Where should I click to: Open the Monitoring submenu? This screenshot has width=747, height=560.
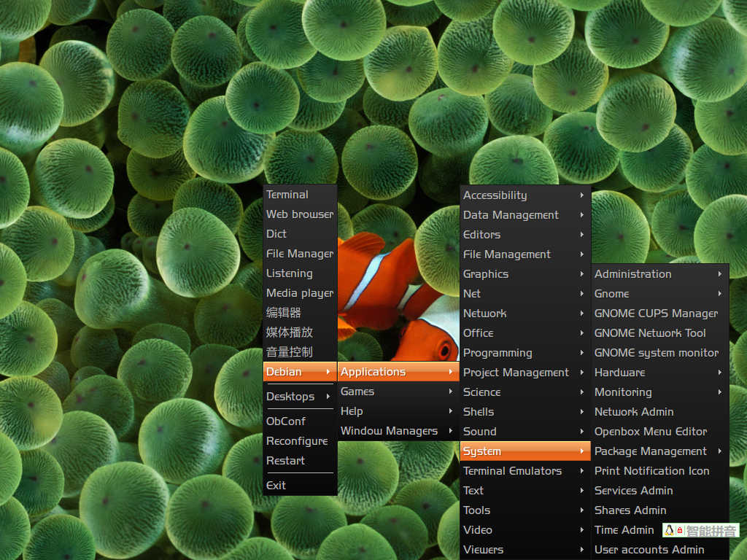tap(660, 392)
